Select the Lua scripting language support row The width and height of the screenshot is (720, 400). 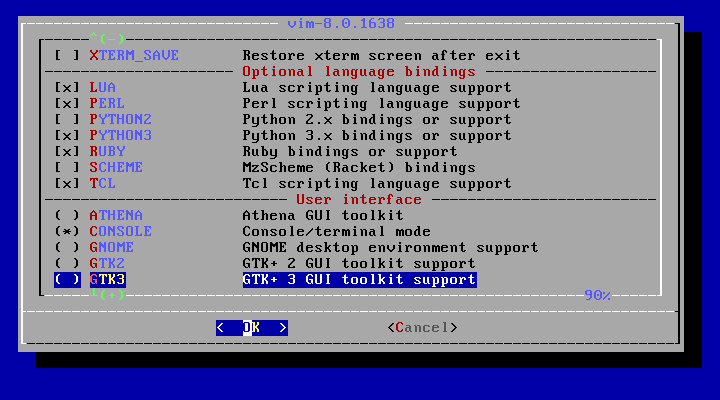[x=350, y=88]
